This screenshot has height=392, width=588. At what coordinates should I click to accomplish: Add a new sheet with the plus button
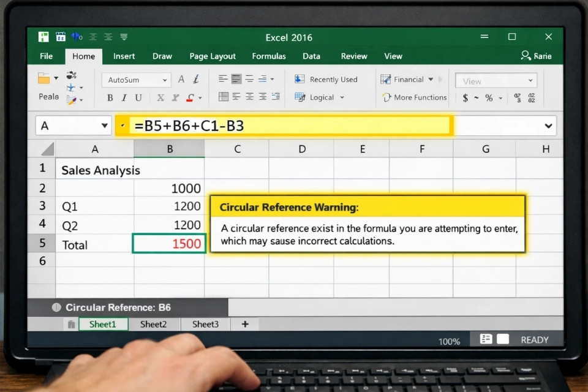click(x=244, y=324)
